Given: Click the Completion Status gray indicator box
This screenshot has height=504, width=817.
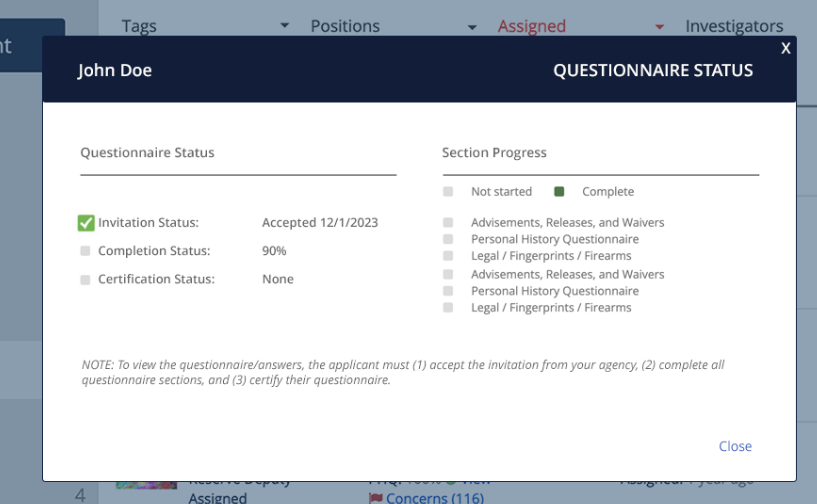Looking at the screenshot, I should [86, 251].
